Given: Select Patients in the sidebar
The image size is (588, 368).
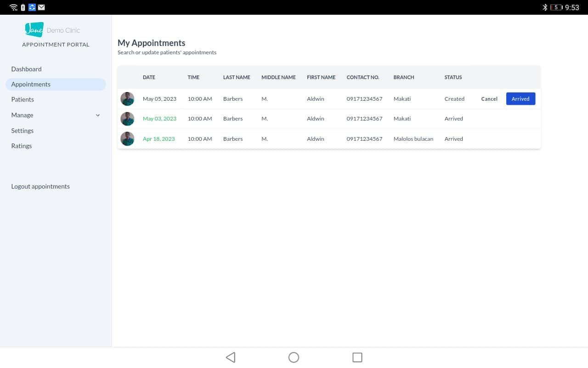Looking at the screenshot, I should [23, 99].
